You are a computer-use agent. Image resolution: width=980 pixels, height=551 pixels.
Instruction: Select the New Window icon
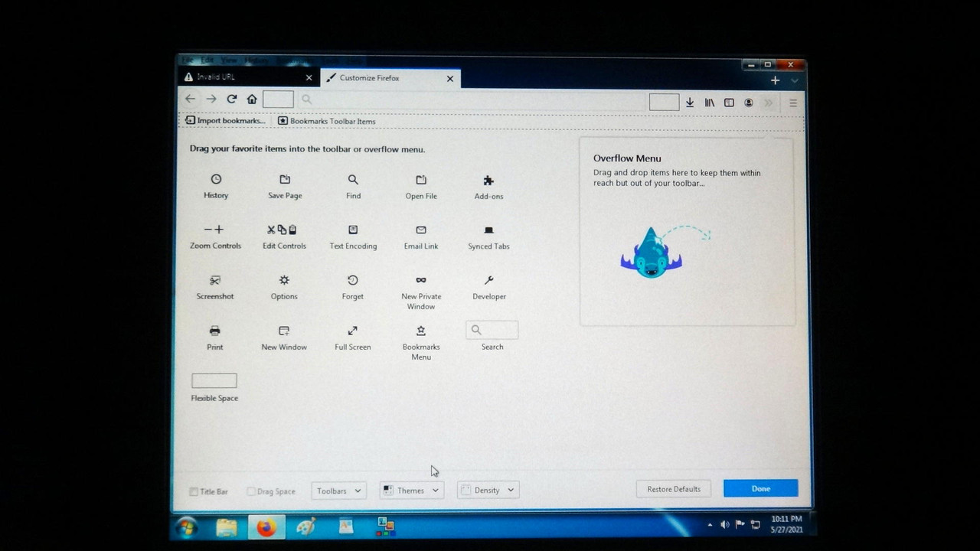[284, 331]
